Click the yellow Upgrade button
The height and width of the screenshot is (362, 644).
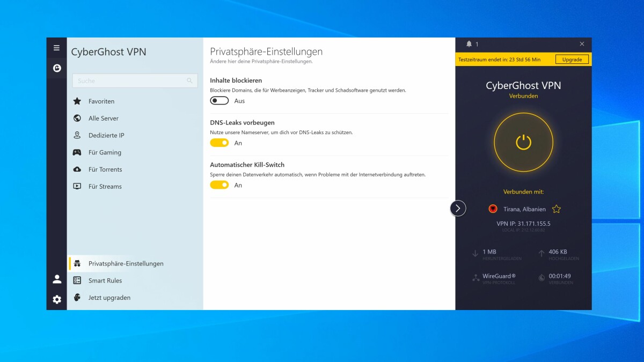tap(572, 60)
